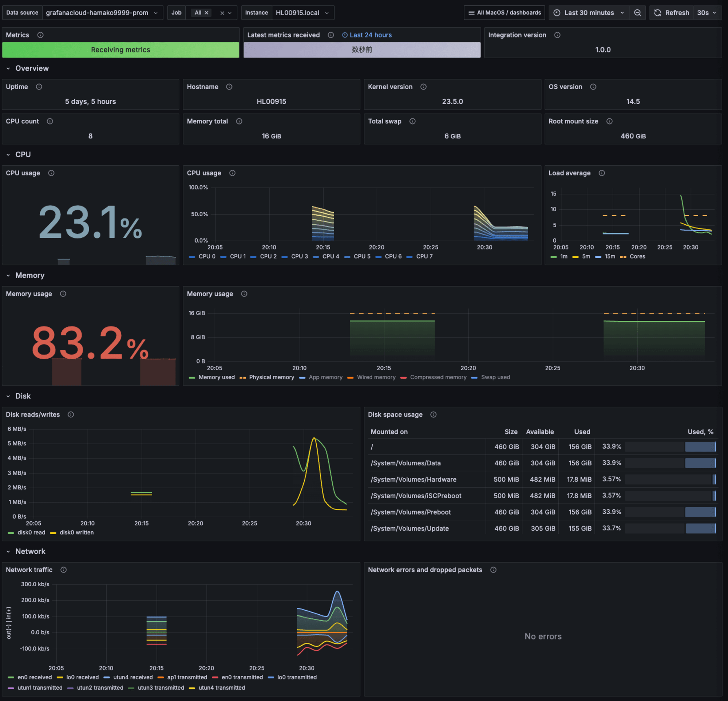Show Disk reads/writes info icon

pos(71,414)
